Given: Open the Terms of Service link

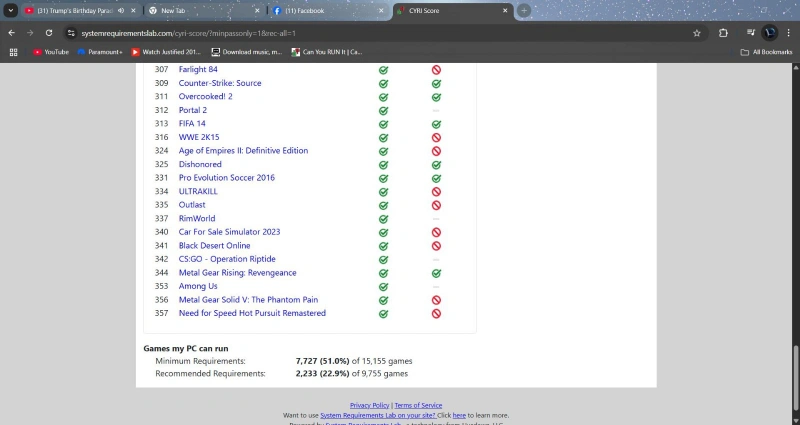Looking at the screenshot, I should tap(418, 405).
